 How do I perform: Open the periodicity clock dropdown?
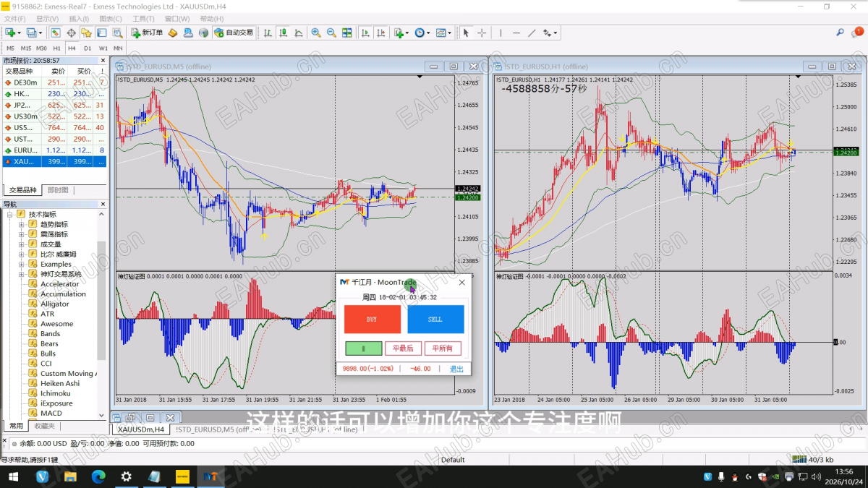[422, 33]
